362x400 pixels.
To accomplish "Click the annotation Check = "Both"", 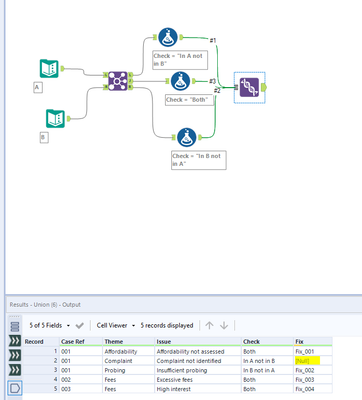I will [189, 100].
